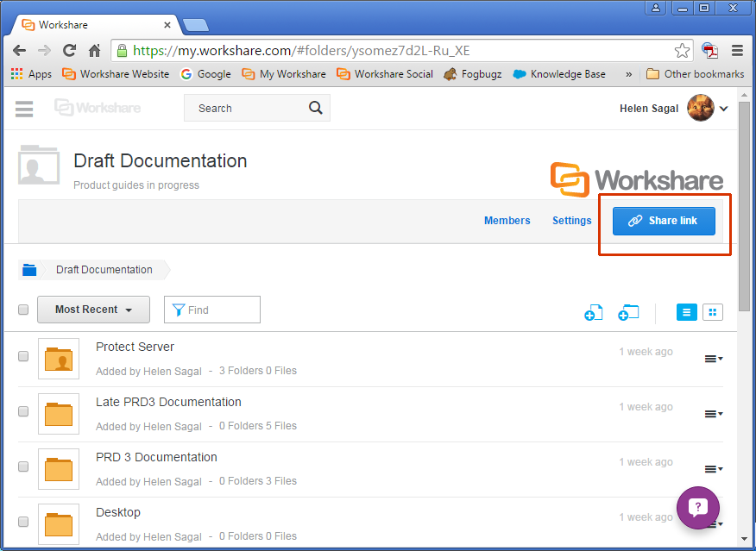Open My Workshare bookmark
756x551 pixels.
click(284, 74)
